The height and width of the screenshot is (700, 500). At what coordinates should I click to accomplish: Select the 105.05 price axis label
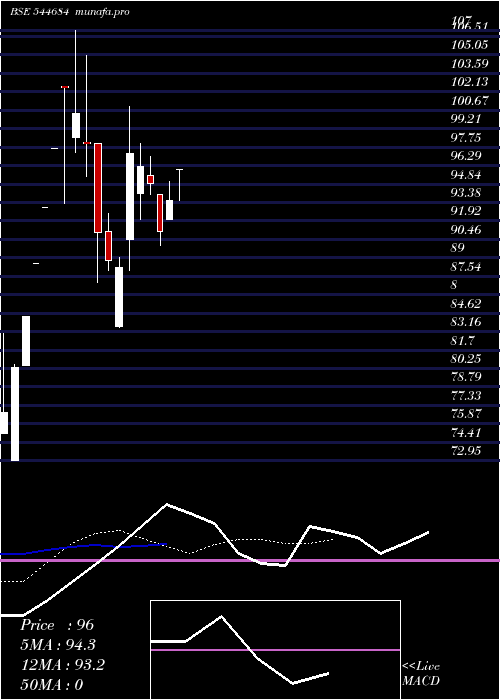point(469,45)
